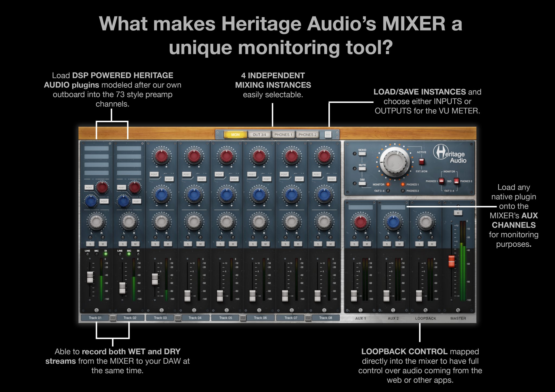Open the AUX 2 plugin slot
The image size is (555, 392).
click(x=393, y=207)
